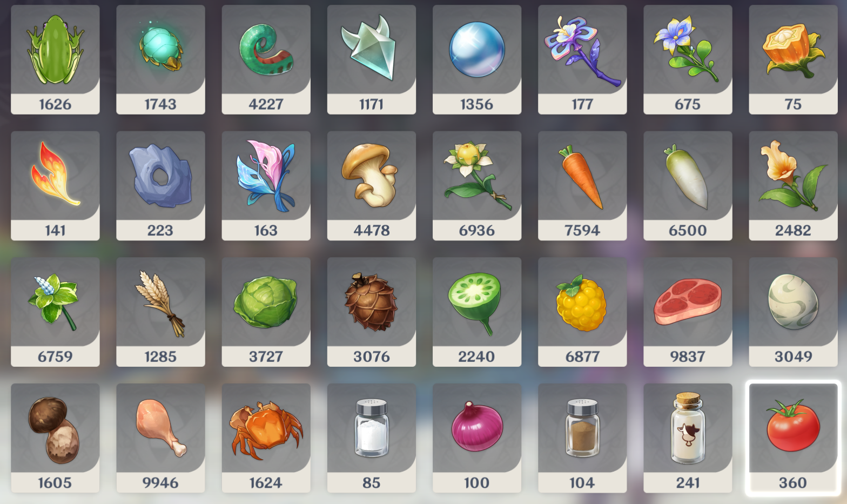
Task: Select the lotus head item
Action: click(x=477, y=312)
